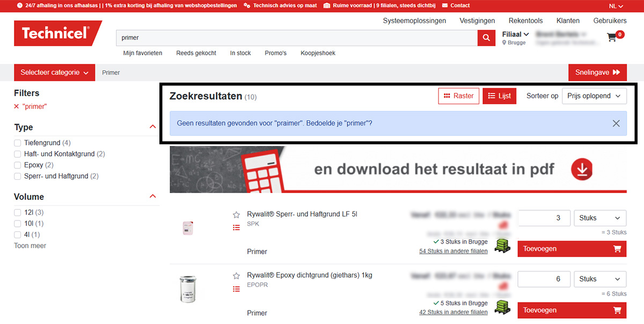Open '54 Stuks in andere filialen' link
Viewport: 644px width, 324px height.
tap(453, 251)
